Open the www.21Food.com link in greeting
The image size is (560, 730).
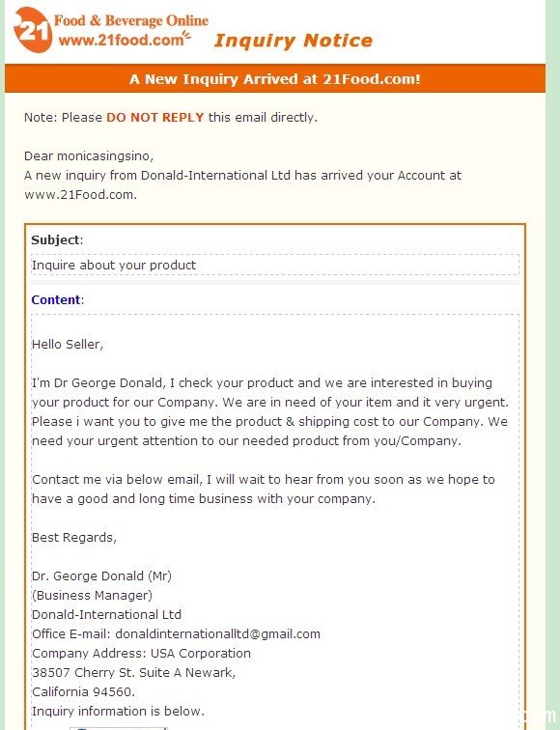point(80,195)
